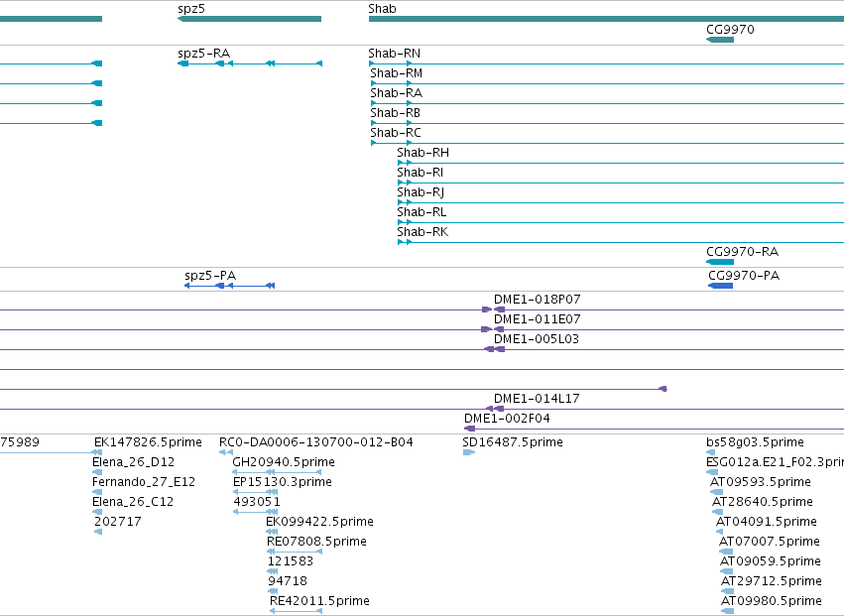844x616 pixels.
Task: Click the AT29712.5prime EST label
Action: (772, 582)
